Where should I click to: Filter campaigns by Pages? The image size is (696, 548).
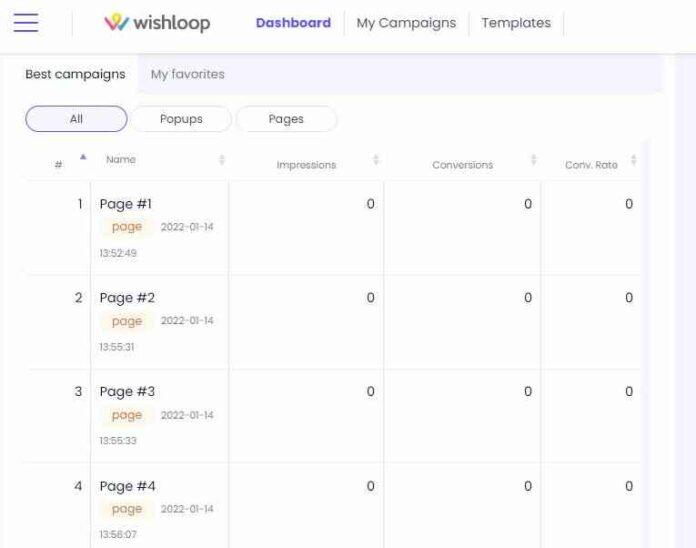tap(286, 119)
